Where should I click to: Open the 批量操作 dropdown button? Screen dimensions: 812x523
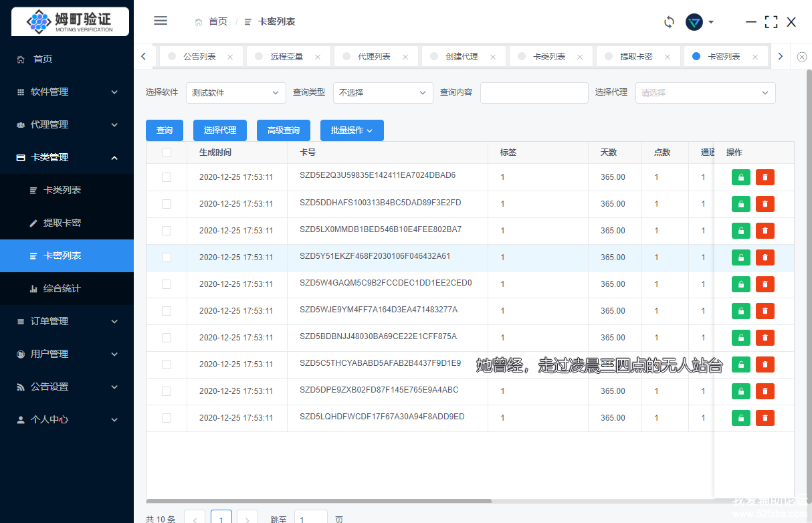click(x=352, y=130)
